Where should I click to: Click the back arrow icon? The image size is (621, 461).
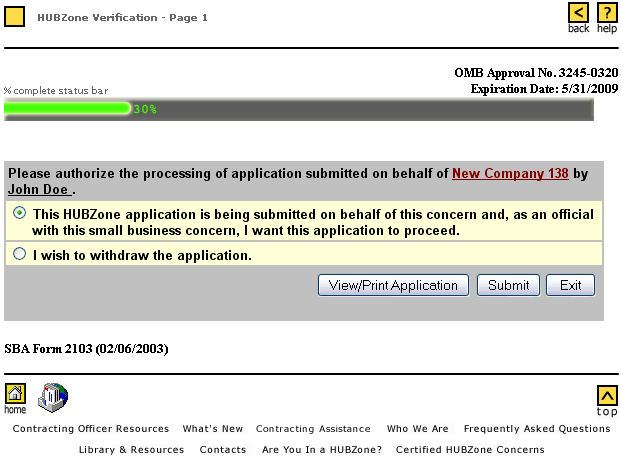coord(578,13)
